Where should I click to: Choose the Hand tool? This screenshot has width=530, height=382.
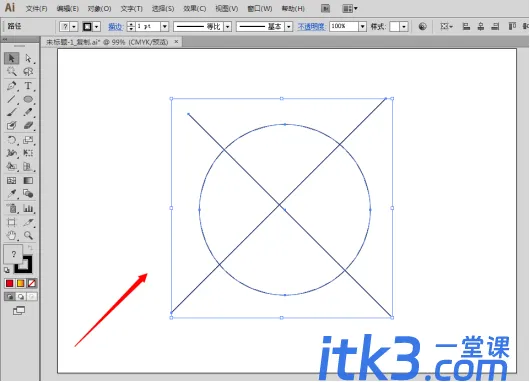tap(11, 235)
